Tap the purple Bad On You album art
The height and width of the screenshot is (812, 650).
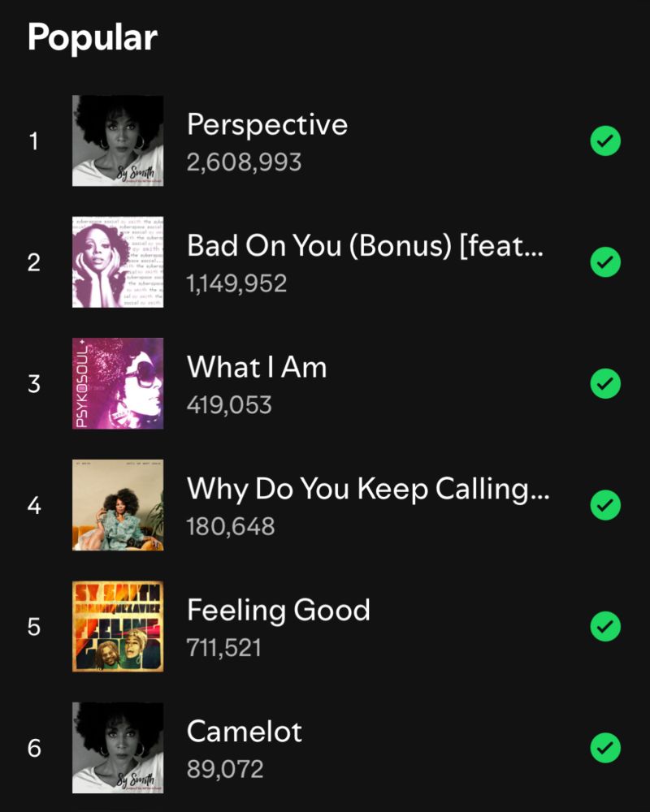118,262
